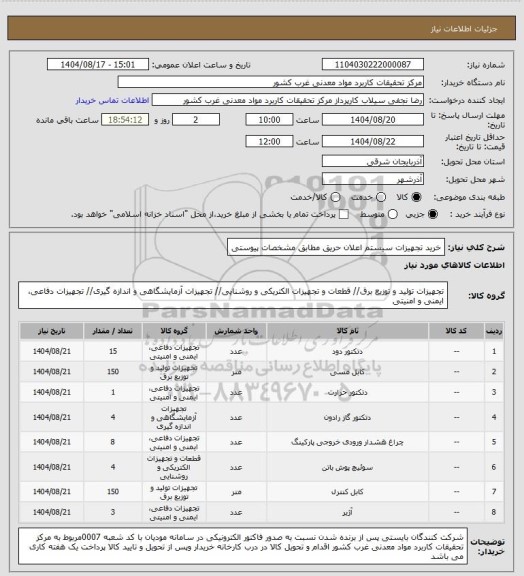Click item name دتکتور حرارت
Viewport: 524px width, 576px height.
(347, 393)
